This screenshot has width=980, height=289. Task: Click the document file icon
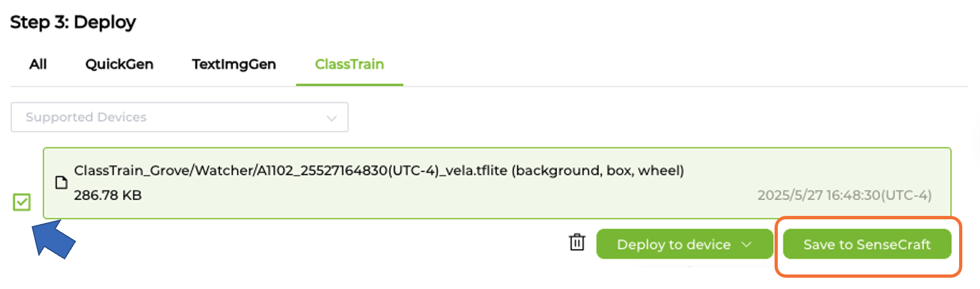tap(62, 183)
